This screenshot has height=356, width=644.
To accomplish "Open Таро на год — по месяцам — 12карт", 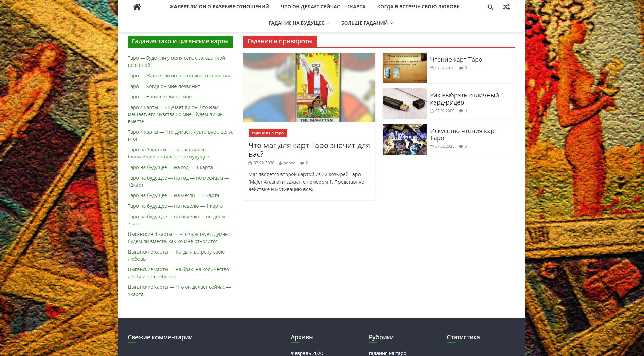I will tap(178, 181).
